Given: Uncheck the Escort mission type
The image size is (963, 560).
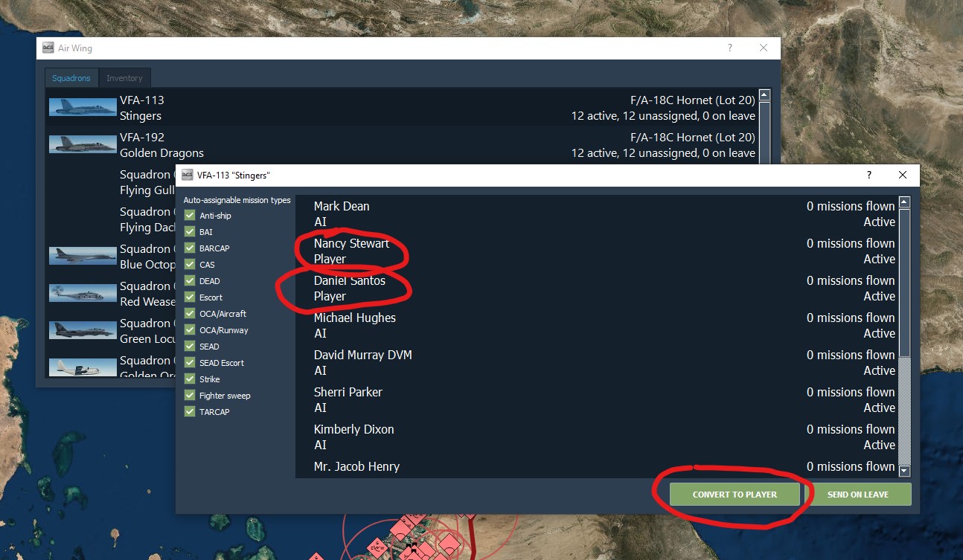Looking at the screenshot, I should [190, 297].
